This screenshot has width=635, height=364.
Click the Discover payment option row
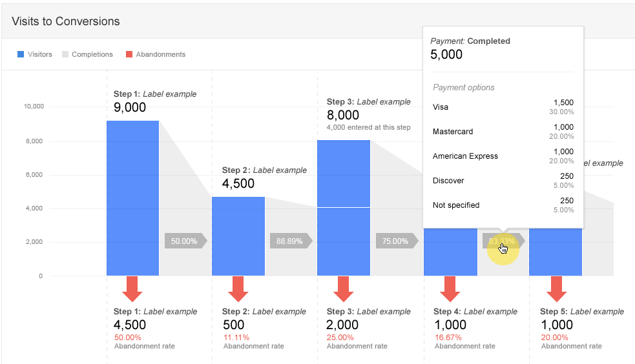click(503, 181)
